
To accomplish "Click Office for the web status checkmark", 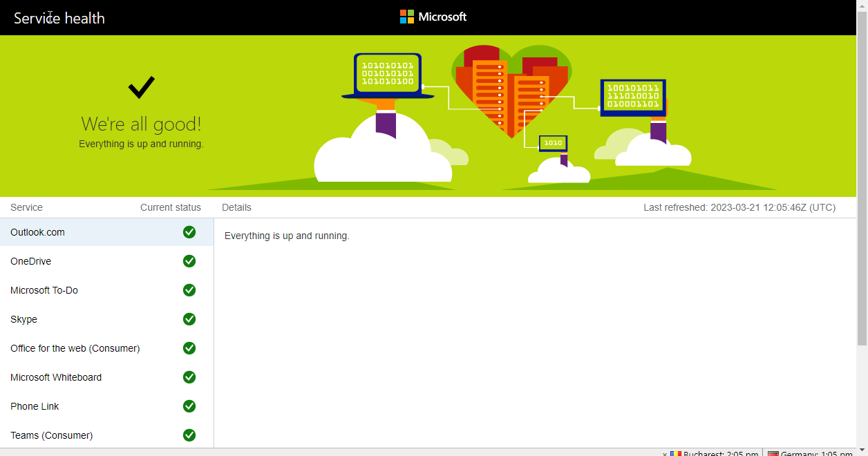I will click(x=189, y=348).
